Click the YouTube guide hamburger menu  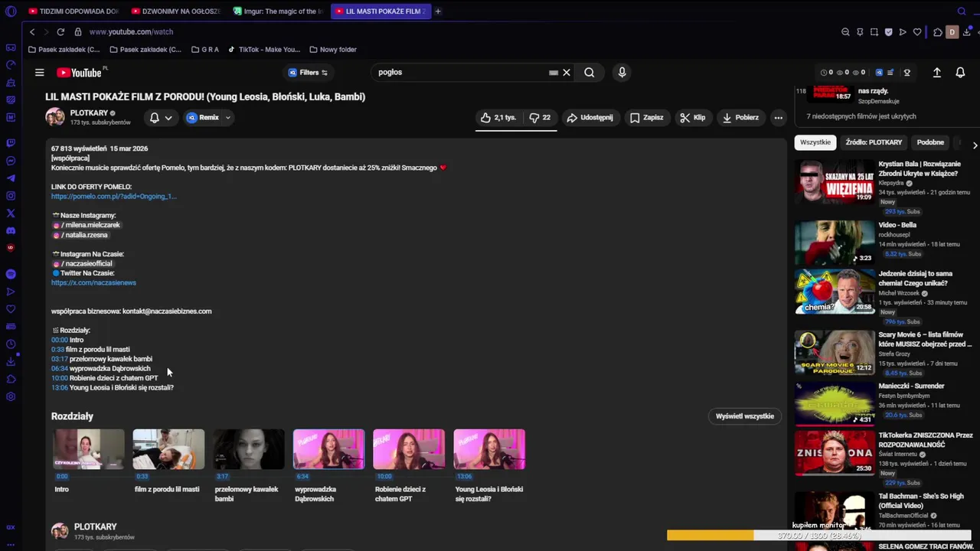[39, 73]
